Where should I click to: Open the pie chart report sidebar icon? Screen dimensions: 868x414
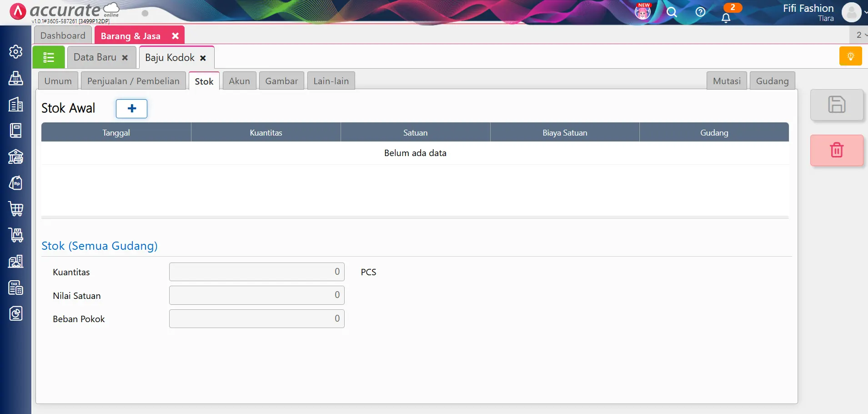(x=16, y=313)
